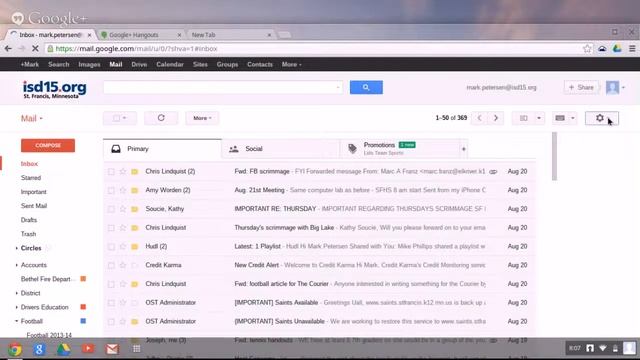Open the Gmail settings gear

point(601,118)
